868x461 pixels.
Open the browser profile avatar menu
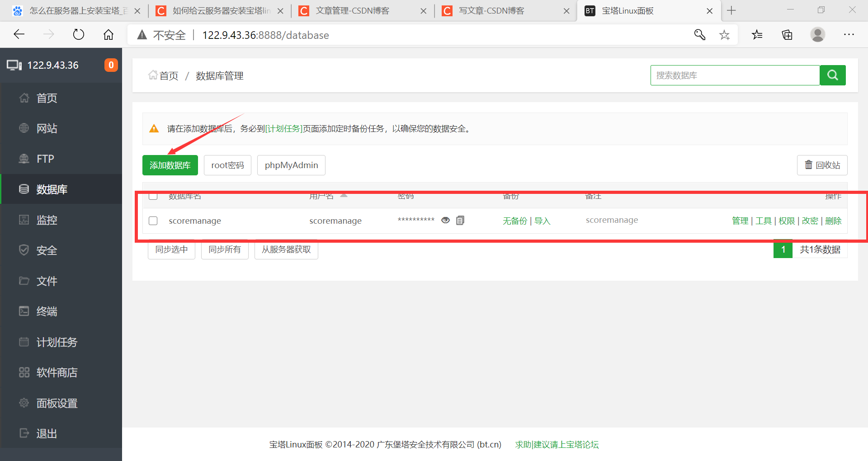818,34
